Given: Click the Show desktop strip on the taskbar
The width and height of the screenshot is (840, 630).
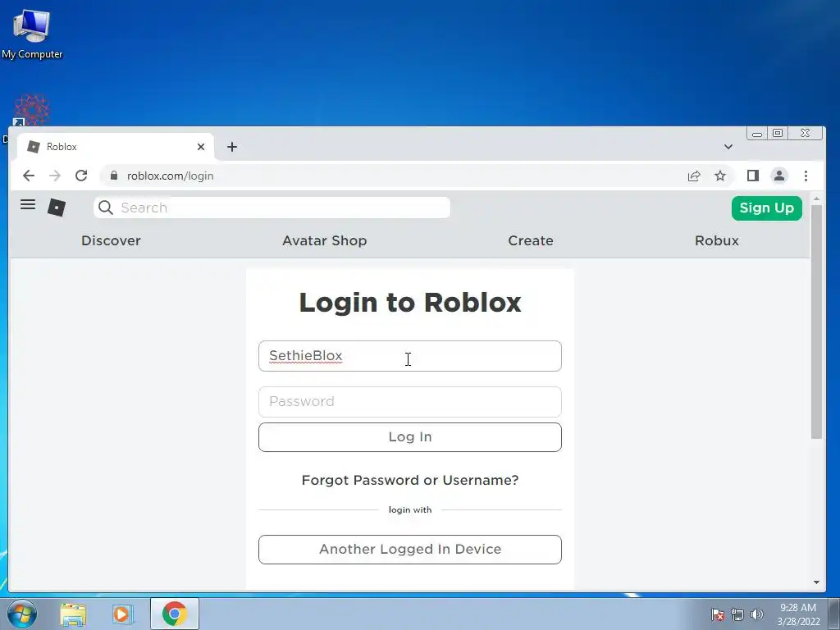Looking at the screenshot, I should pyautogui.click(x=834, y=614).
